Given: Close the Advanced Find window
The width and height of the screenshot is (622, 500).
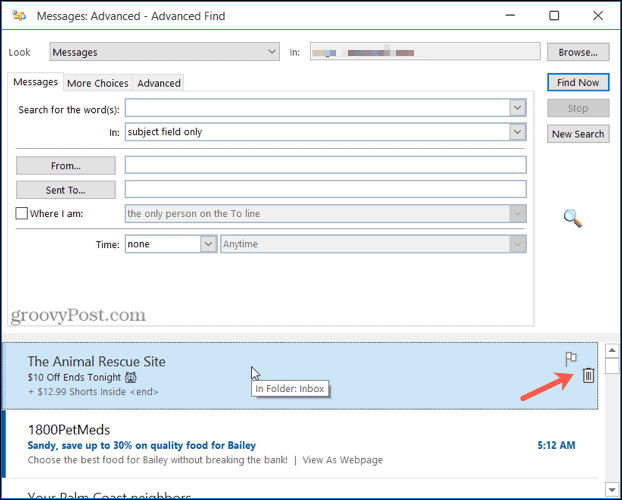Looking at the screenshot, I should (x=598, y=15).
